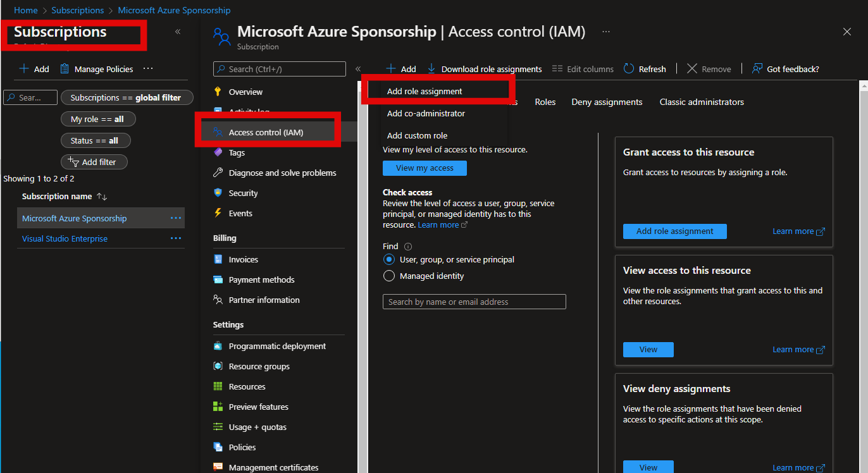This screenshot has height=473, width=868.
Task: Click the Invoices icon under Billing
Action: (218, 259)
